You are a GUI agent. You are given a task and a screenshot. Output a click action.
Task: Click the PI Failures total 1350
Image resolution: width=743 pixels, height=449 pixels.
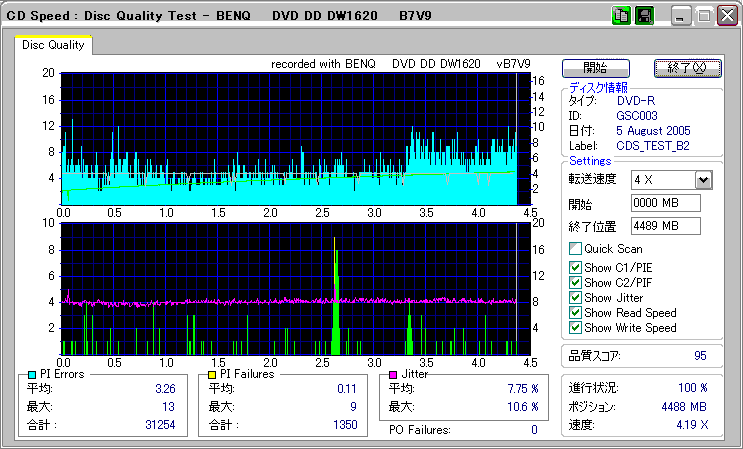click(x=345, y=425)
